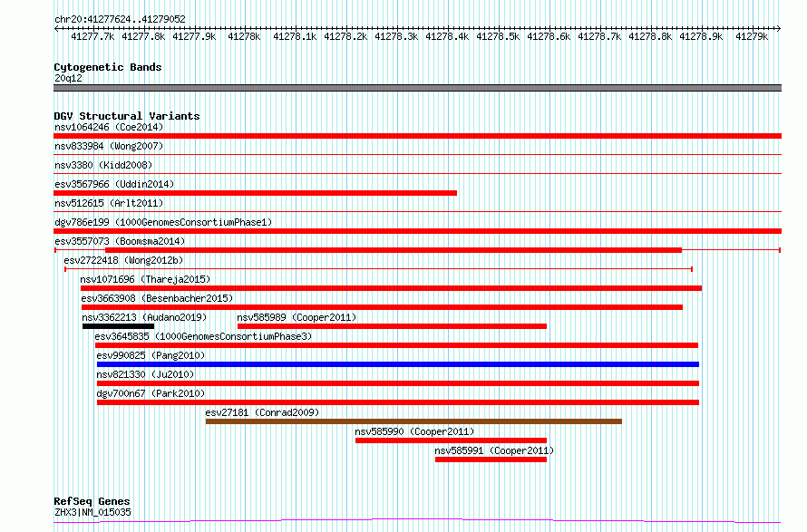Image resolution: width=807 pixels, height=532 pixels.
Task: Open the nsv585990 (Cooper2011) label
Action: click(x=414, y=431)
